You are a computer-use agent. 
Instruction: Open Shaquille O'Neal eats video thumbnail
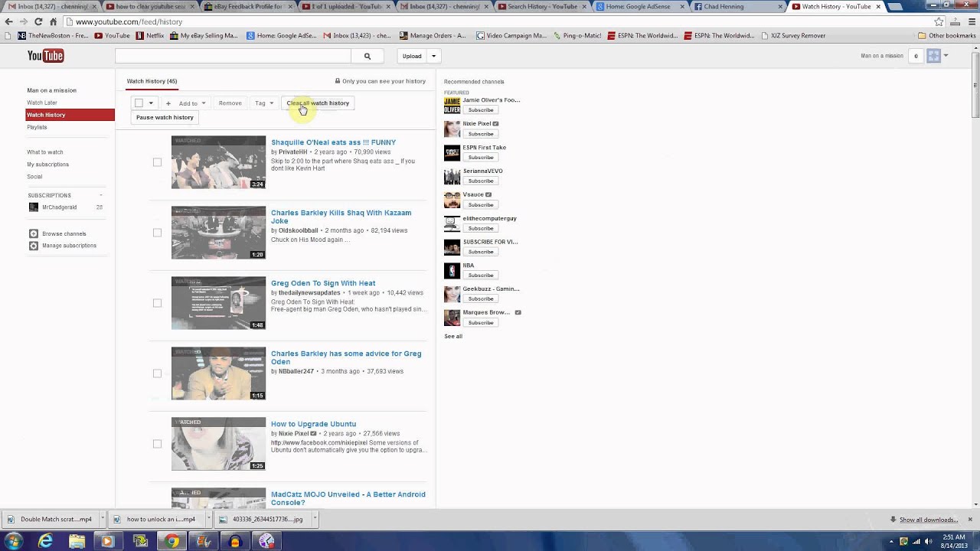(x=218, y=162)
